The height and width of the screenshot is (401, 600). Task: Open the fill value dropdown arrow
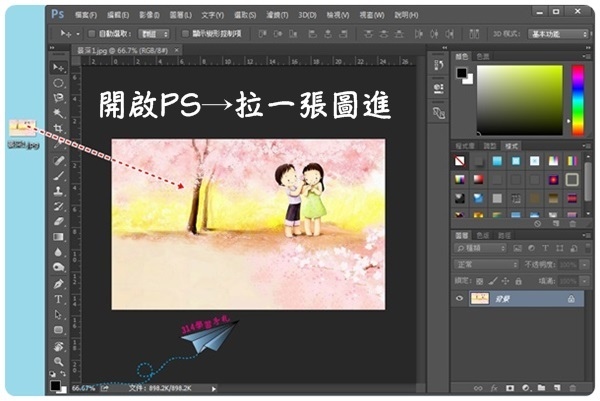coord(585,281)
